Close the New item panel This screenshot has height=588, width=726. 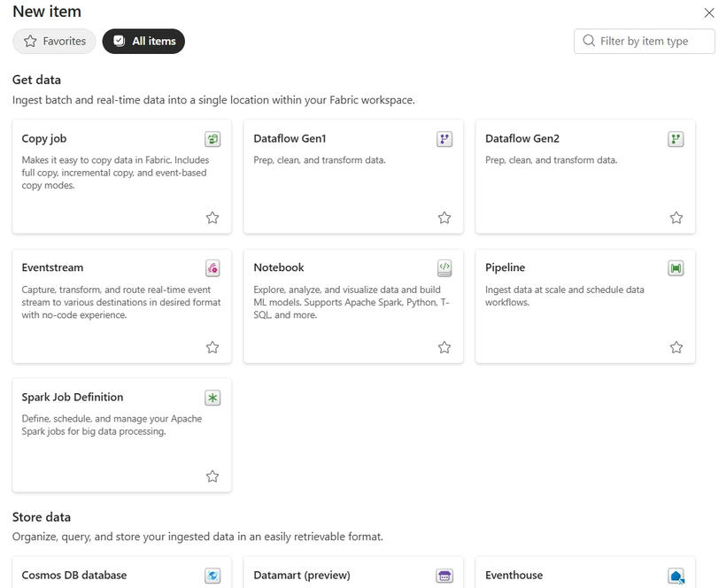tap(709, 12)
